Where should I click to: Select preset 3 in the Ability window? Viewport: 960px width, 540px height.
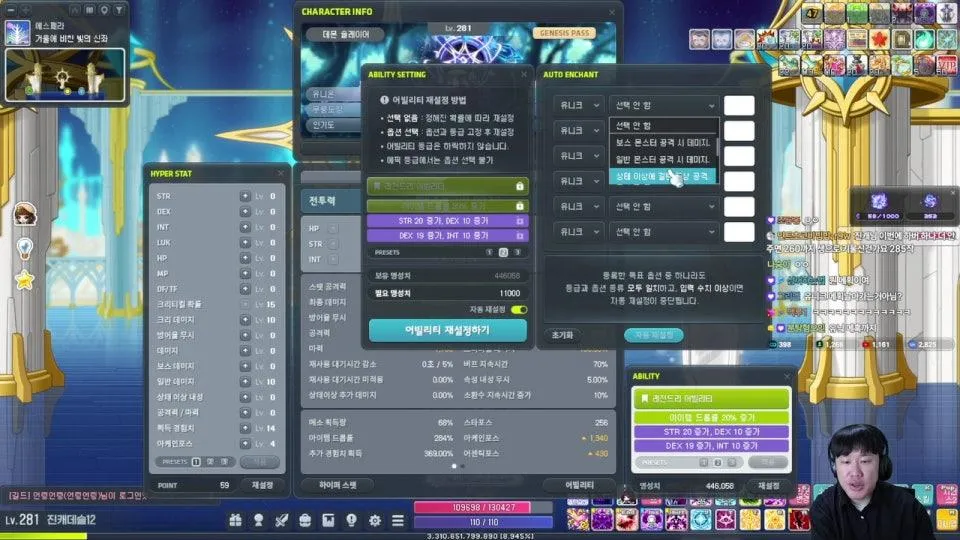[x=732, y=462]
